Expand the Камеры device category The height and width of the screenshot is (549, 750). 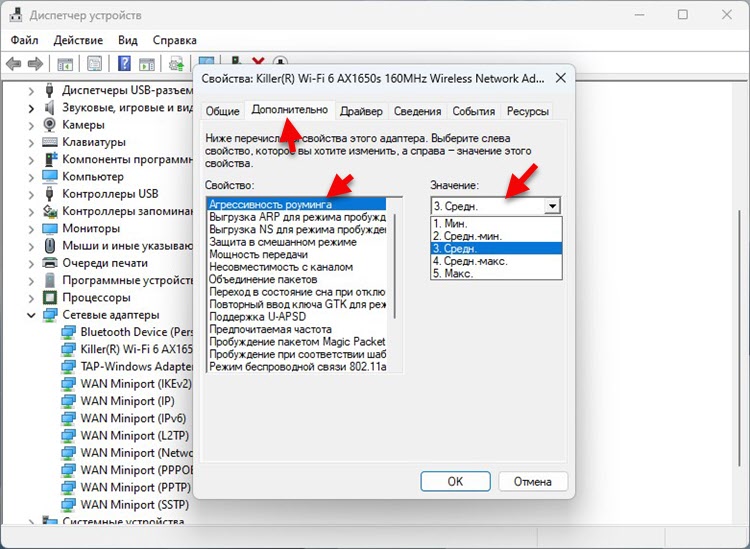pos(30,125)
